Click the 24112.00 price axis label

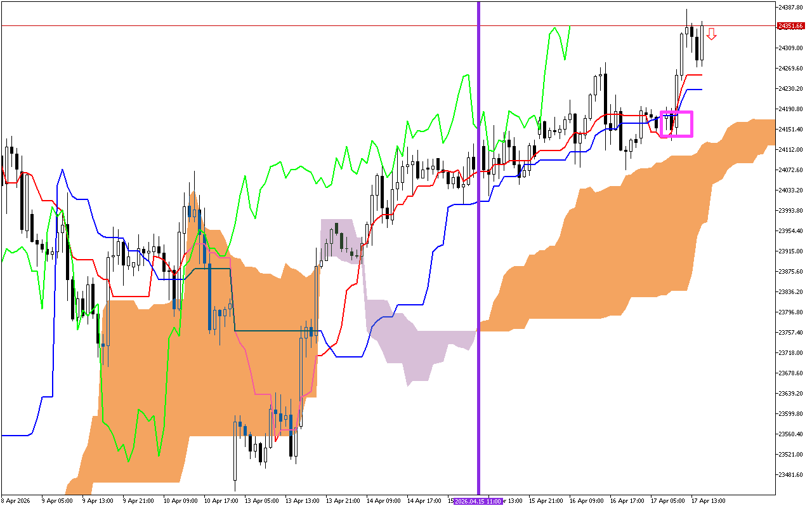click(x=790, y=149)
